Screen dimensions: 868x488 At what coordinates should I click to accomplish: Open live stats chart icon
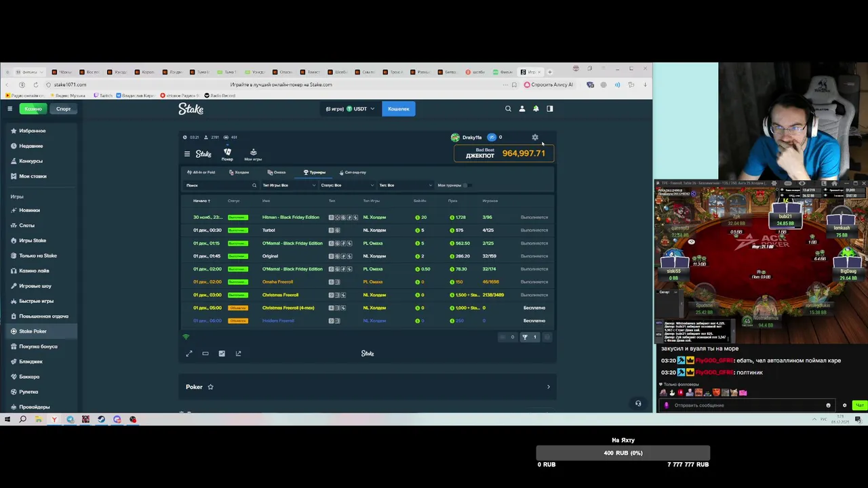click(222, 353)
